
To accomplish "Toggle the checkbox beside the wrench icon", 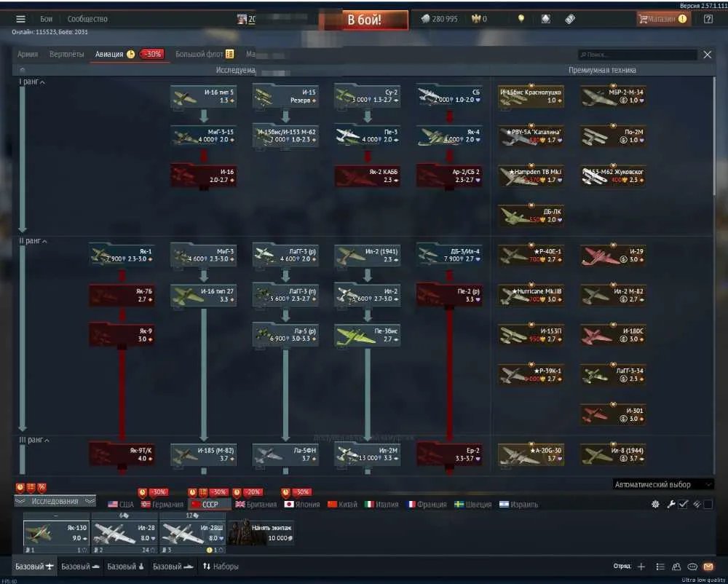I will (x=683, y=504).
